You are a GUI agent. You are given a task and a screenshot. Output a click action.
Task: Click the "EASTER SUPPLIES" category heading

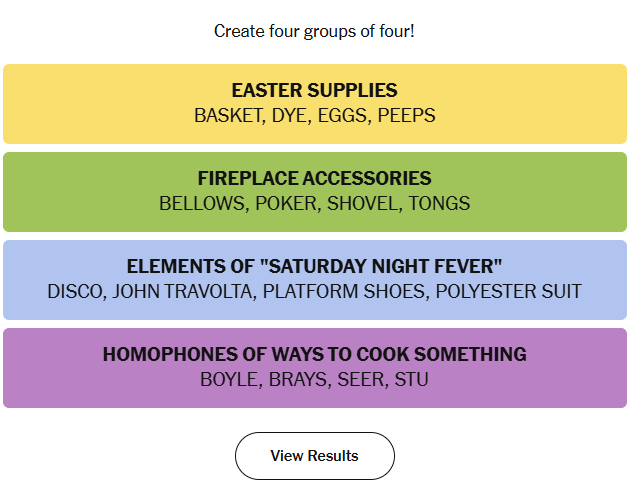pos(314,91)
